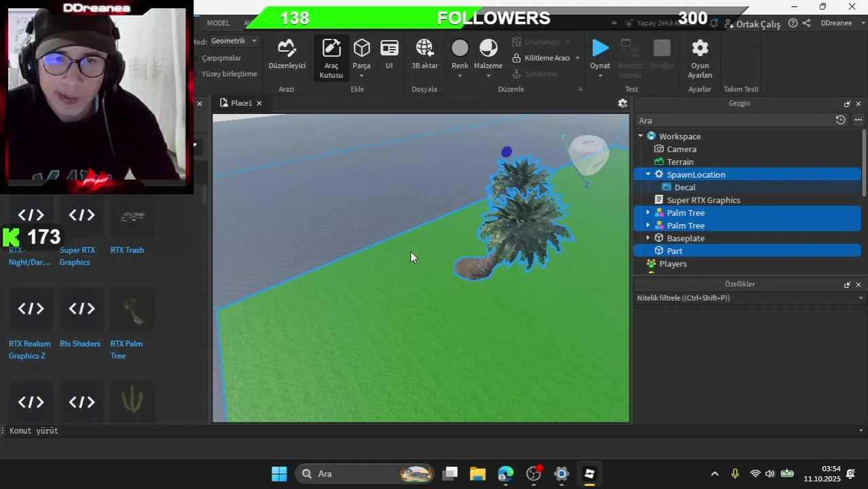Switch to the MODEL ribbon tab

pos(218,23)
